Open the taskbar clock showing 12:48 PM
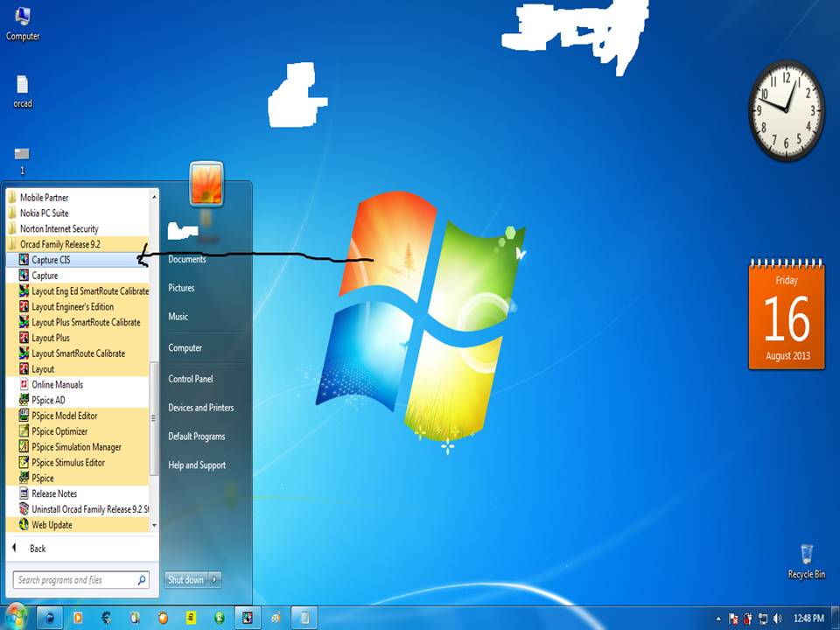Screen dimensions: 840x630 [808, 619]
